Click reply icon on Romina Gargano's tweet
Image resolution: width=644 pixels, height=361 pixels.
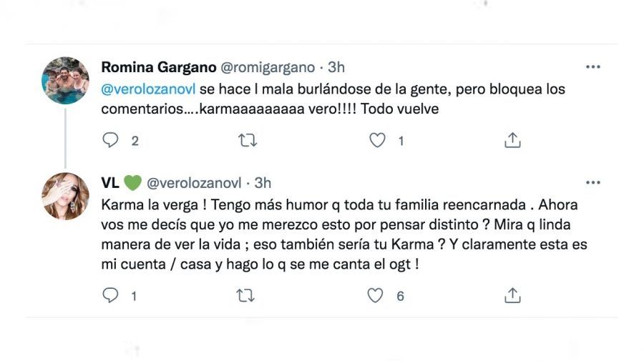pyautogui.click(x=110, y=141)
